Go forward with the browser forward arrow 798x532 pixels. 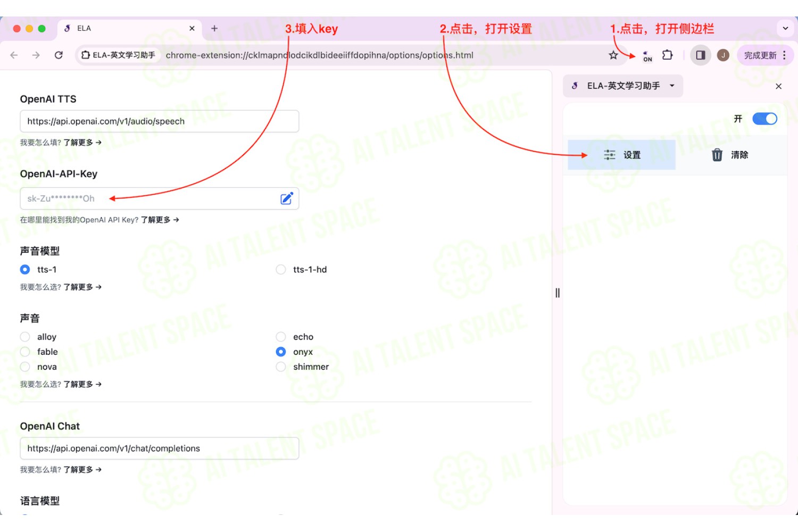point(36,55)
